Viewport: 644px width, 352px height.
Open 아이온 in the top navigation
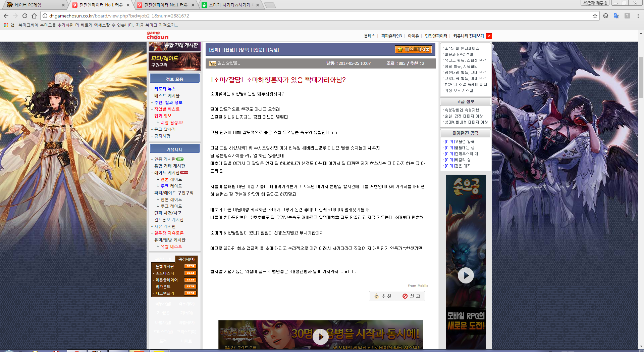tap(413, 36)
